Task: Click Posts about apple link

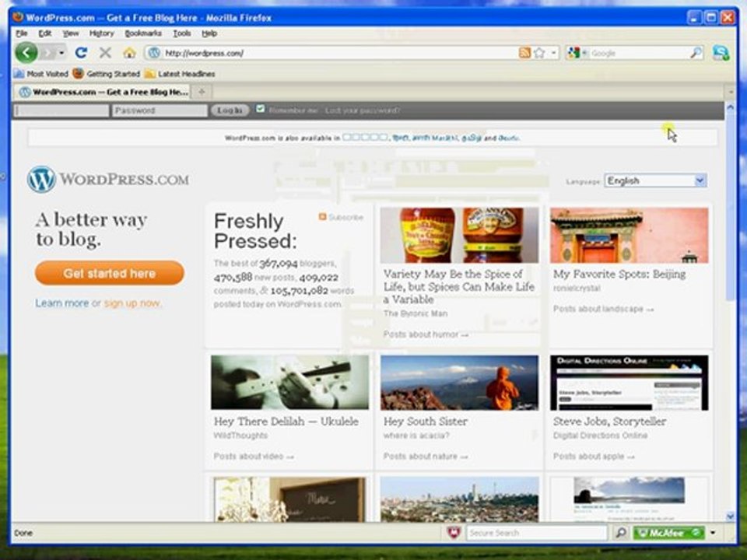Action: pos(594,457)
